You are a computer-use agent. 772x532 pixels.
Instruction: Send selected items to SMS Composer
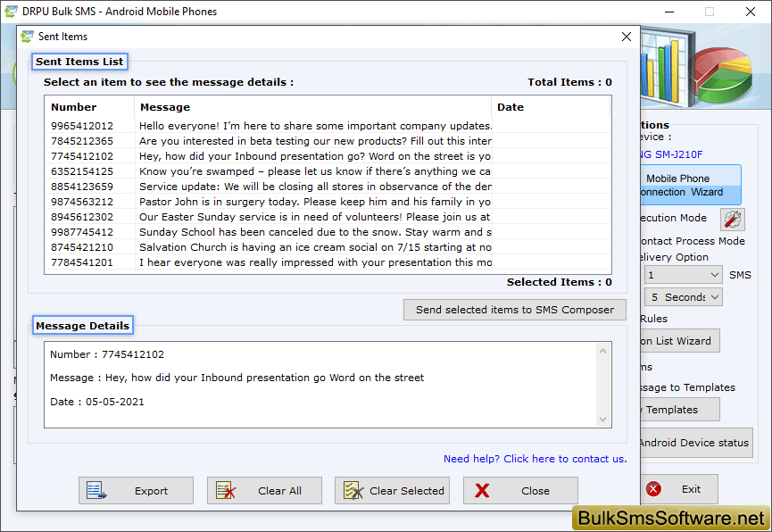pyautogui.click(x=515, y=310)
